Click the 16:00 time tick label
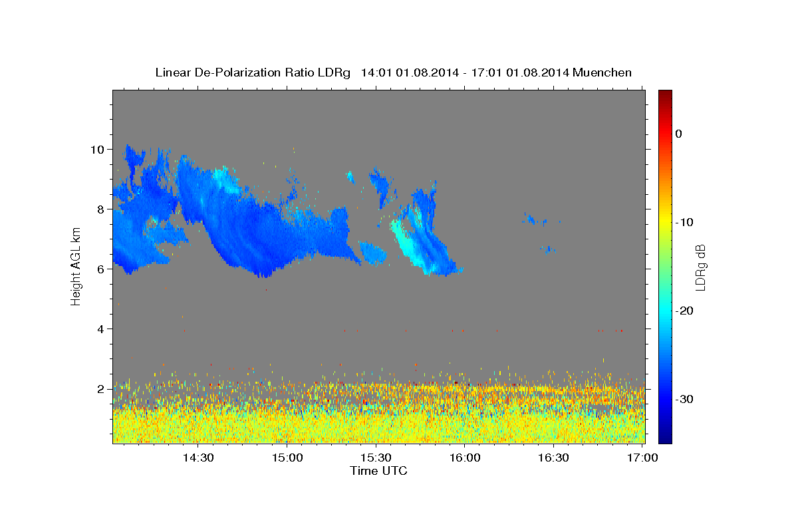798x532 pixels. pyautogui.click(x=465, y=458)
